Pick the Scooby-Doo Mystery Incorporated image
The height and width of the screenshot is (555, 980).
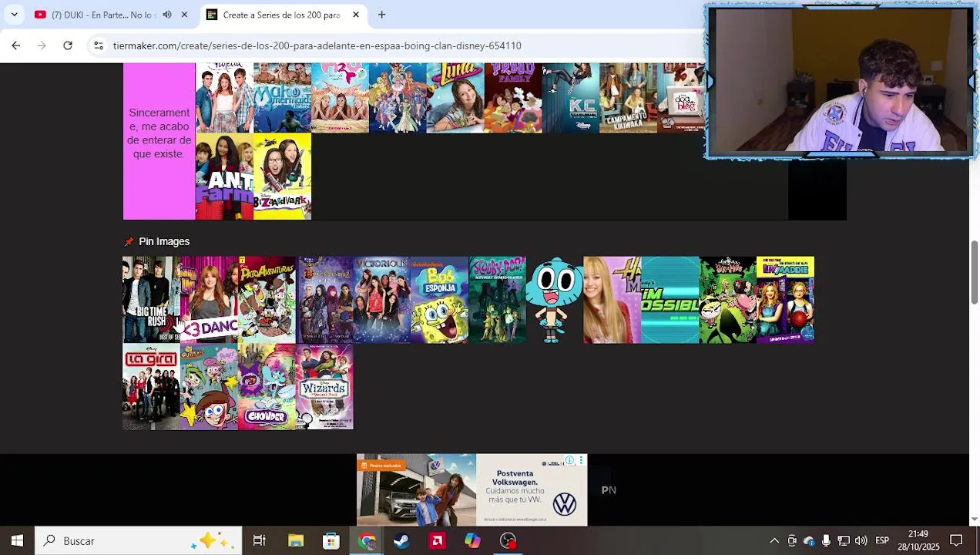click(x=497, y=300)
